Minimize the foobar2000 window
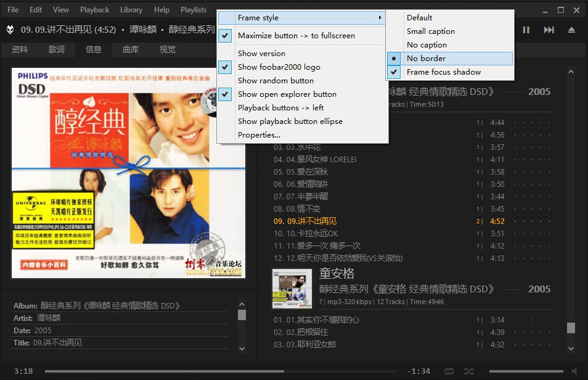Viewport: 588px width, 380px height. pyautogui.click(x=545, y=10)
